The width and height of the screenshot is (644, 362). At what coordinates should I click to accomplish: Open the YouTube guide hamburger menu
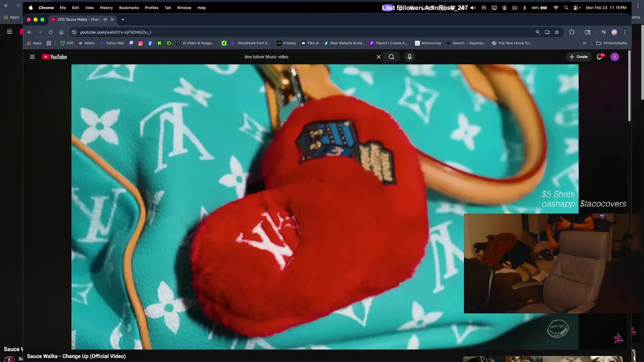32,57
